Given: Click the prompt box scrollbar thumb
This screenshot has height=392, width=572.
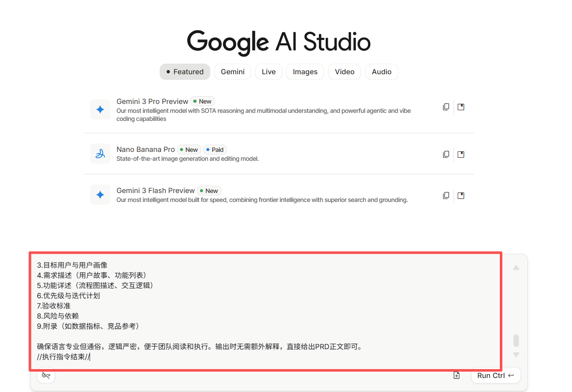Looking at the screenshot, I should click(516, 340).
